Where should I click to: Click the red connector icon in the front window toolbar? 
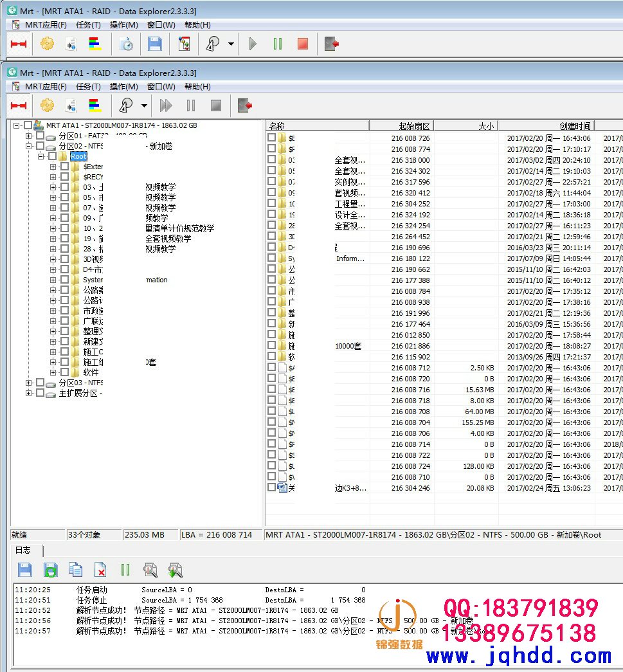pyautogui.click(x=19, y=105)
